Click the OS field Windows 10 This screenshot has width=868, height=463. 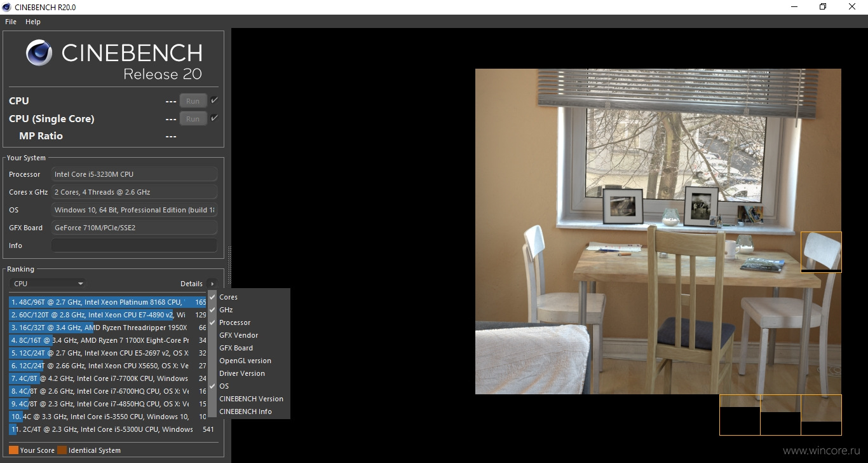pyautogui.click(x=134, y=210)
